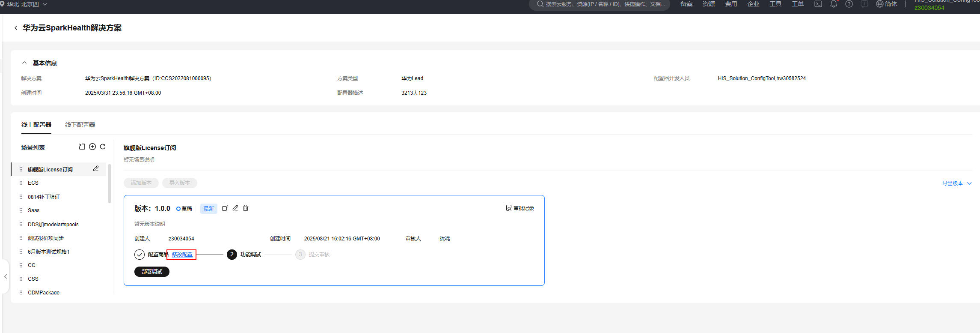Open the 备案 menu

686,4
